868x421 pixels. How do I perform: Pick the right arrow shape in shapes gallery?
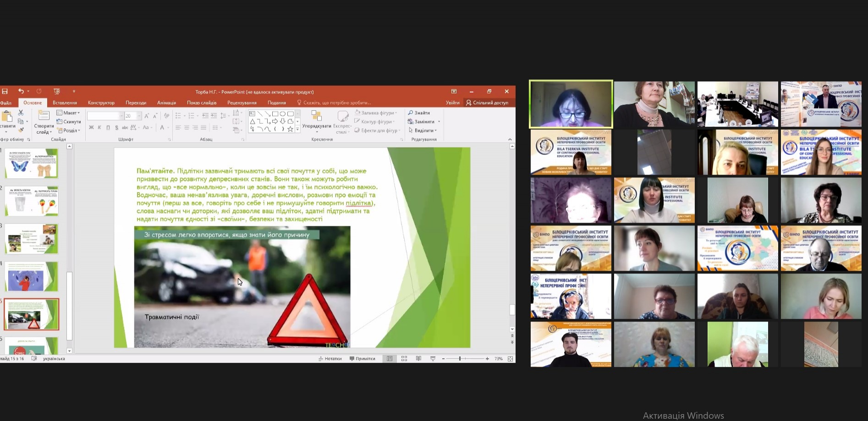pyautogui.click(x=275, y=121)
